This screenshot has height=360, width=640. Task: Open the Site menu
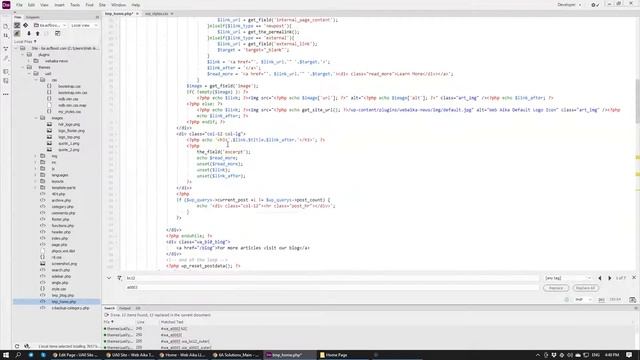[102, 5]
